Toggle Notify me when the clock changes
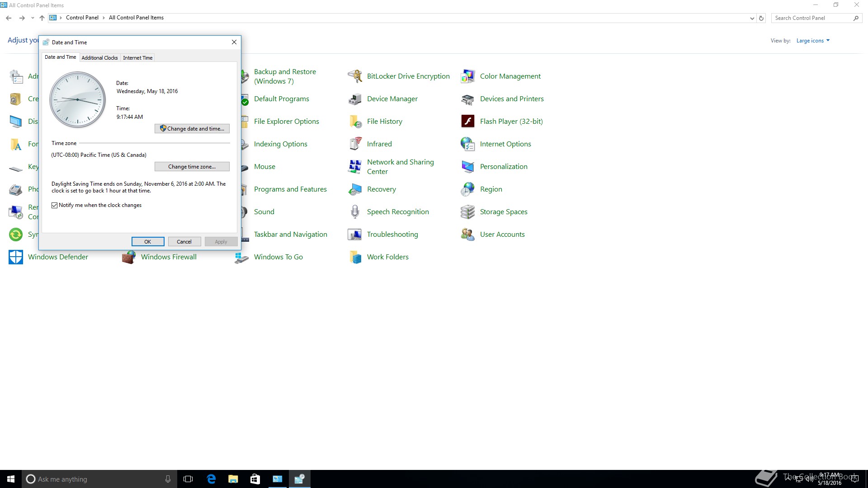This screenshot has width=868, height=488. (x=55, y=205)
